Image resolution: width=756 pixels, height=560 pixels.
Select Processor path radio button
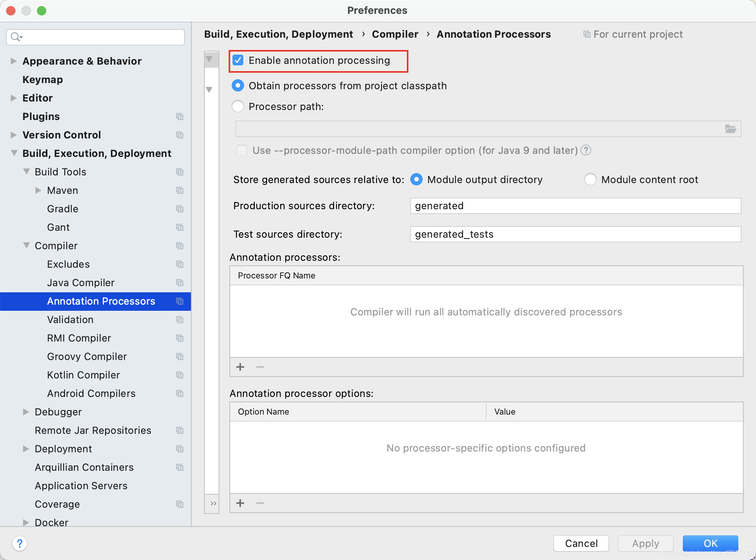pyautogui.click(x=238, y=107)
